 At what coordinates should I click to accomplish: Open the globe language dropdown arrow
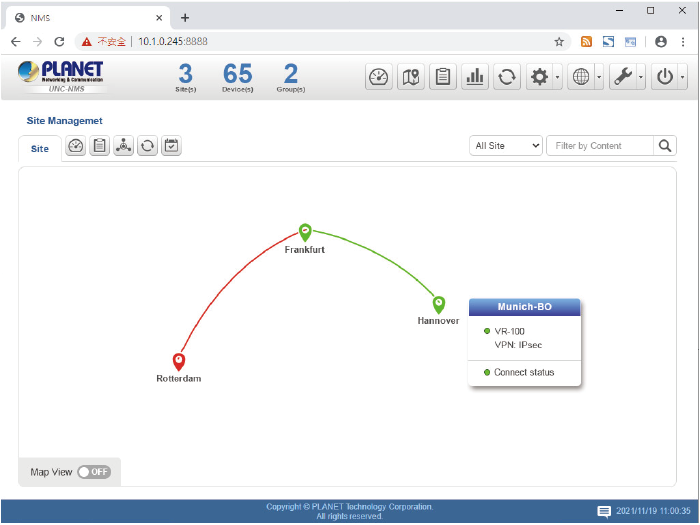[598, 77]
